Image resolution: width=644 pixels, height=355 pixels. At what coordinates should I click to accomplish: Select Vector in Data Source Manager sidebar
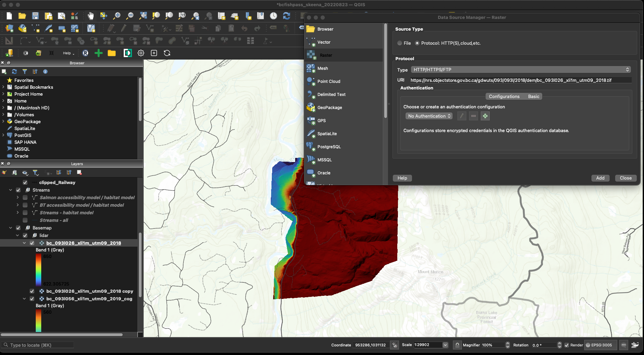(x=344, y=42)
